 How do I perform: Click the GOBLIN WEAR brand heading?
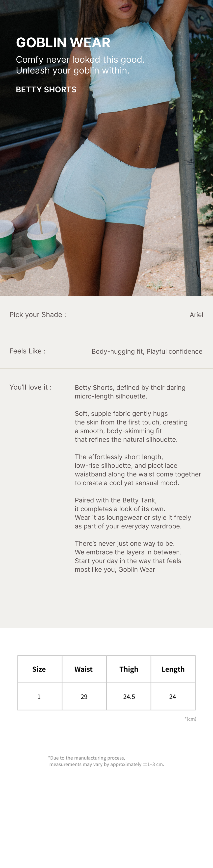[63, 43]
